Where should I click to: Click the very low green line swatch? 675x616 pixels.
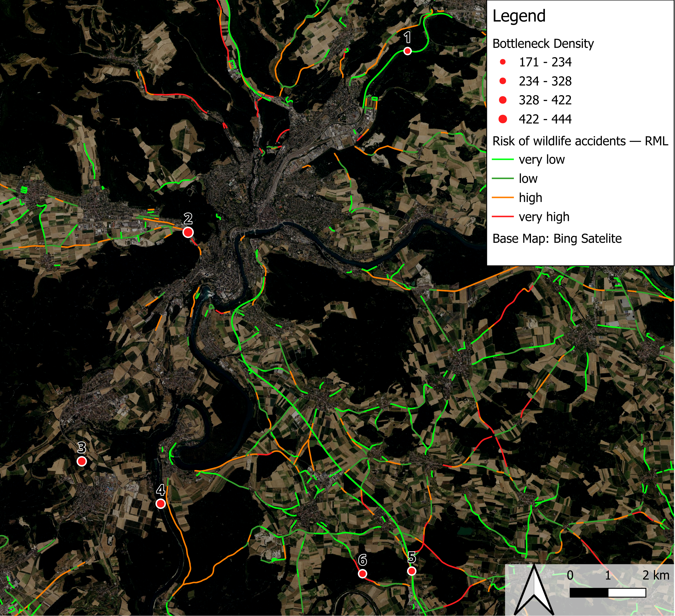coord(503,160)
